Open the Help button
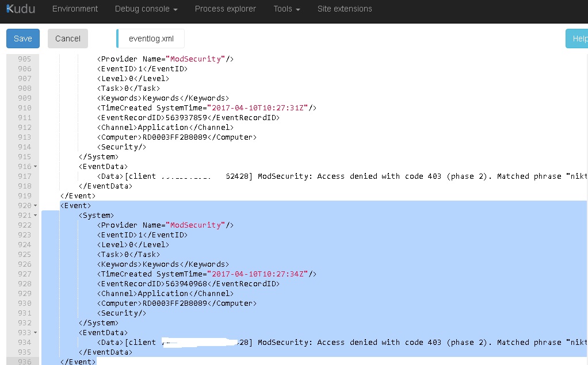Screen dimensions: 588x365 (577, 39)
